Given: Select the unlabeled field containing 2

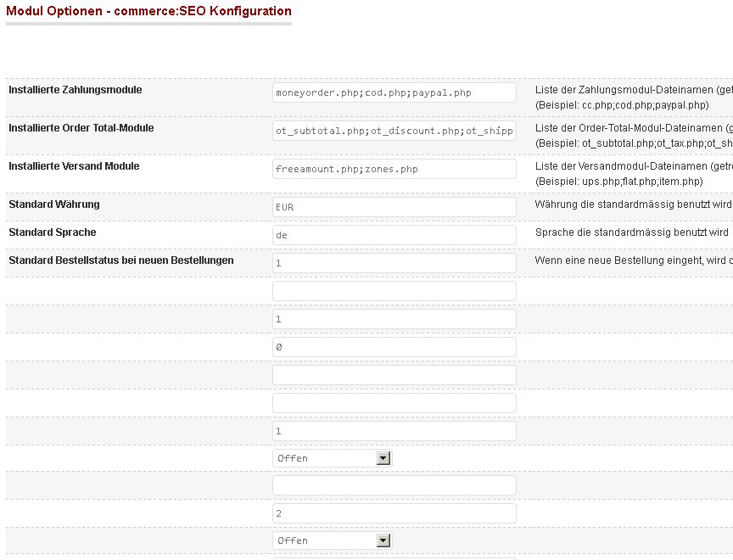Looking at the screenshot, I should click(x=394, y=513).
